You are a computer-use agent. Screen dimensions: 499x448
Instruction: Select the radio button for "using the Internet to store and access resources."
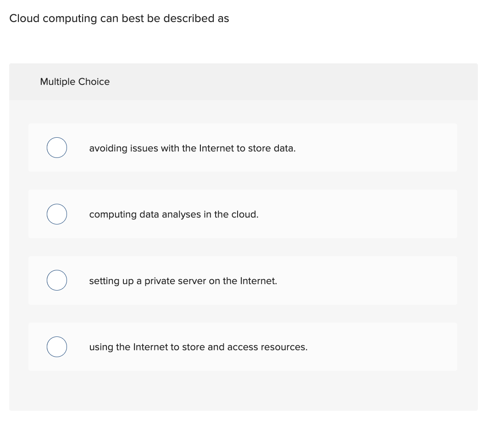[56, 347]
